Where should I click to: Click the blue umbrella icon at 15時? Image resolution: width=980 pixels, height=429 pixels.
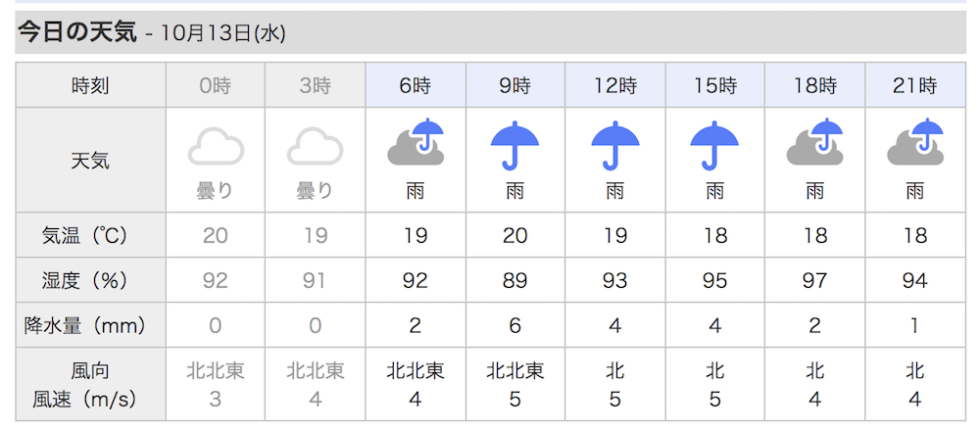[715, 146]
